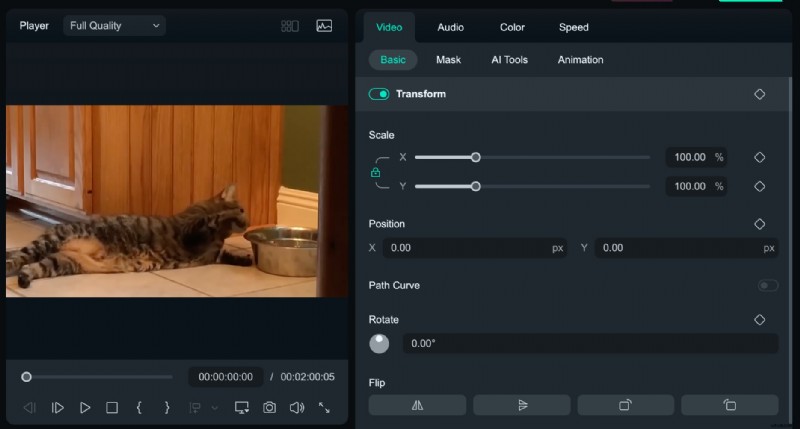
Task: Adjust the player volume speaker icon
Action: (297, 408)
